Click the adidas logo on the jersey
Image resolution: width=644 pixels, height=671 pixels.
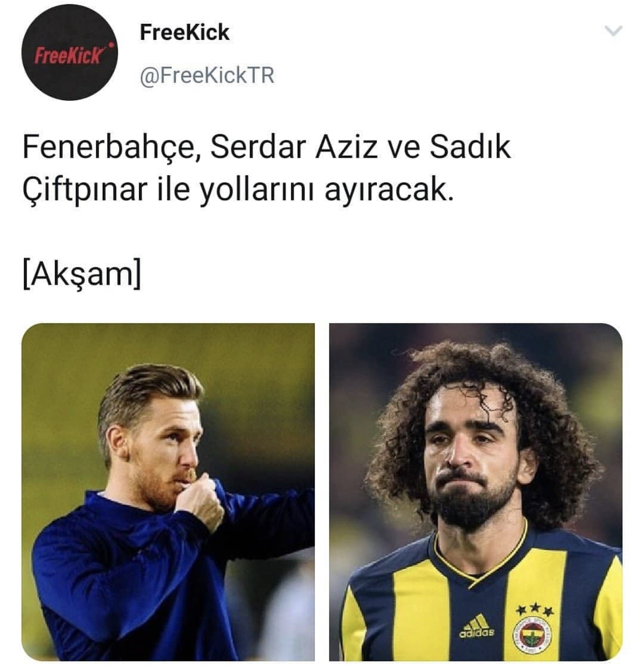click(477, 626)
